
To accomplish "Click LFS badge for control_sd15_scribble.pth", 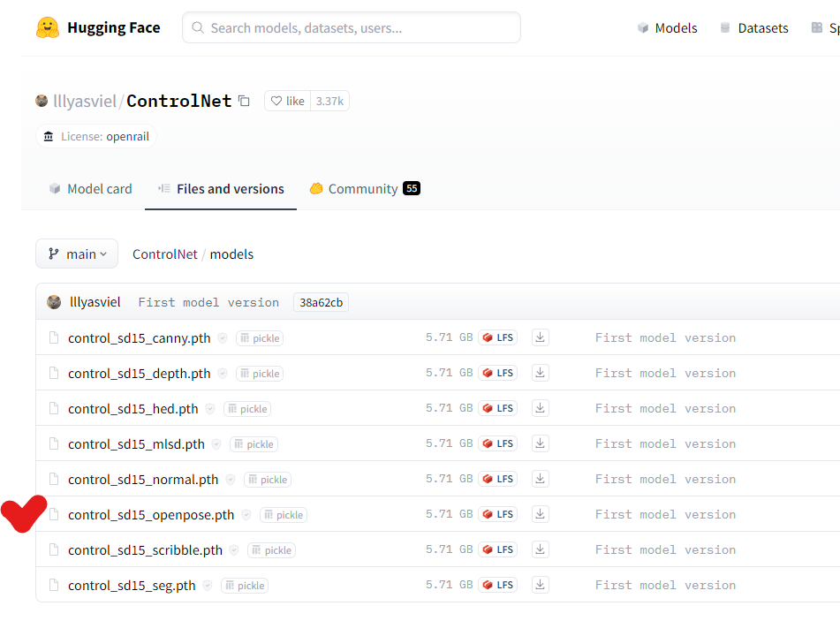I will coord(497,549).
